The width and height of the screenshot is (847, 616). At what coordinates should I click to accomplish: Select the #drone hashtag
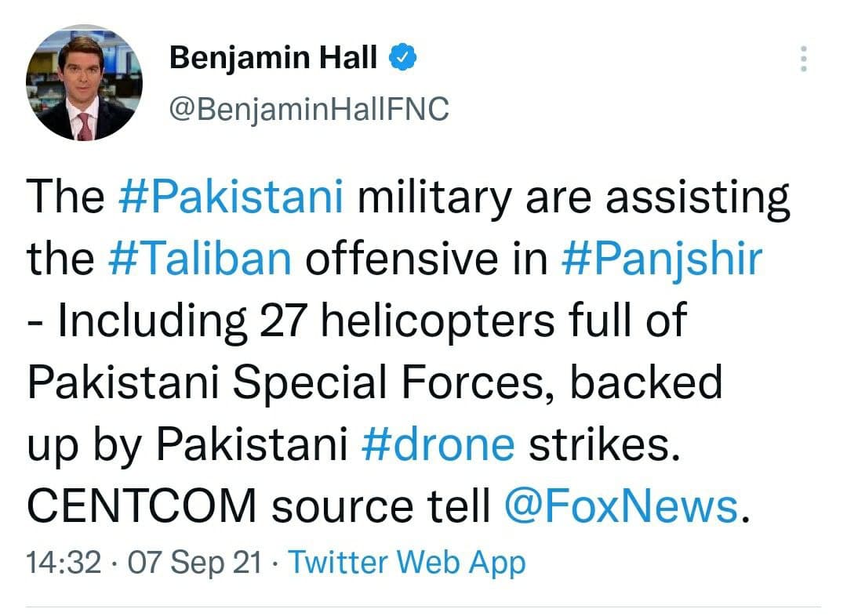tap(438, 444)
